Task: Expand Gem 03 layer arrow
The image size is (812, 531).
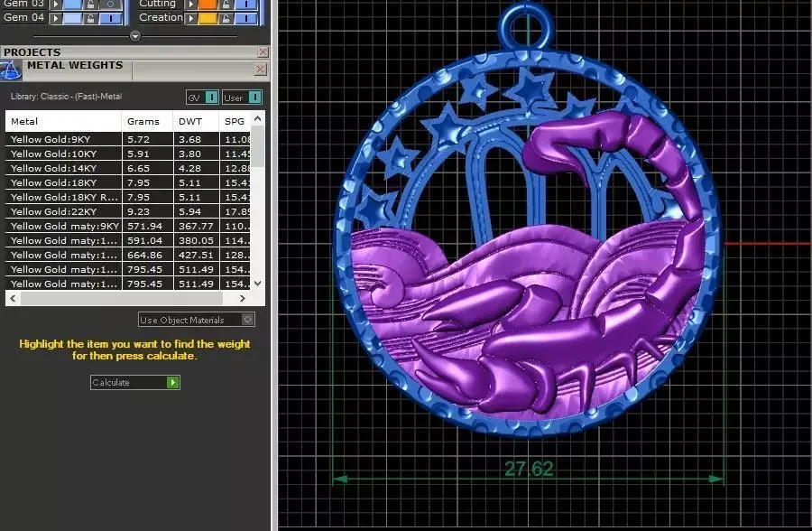Action: tap(55, 5)
